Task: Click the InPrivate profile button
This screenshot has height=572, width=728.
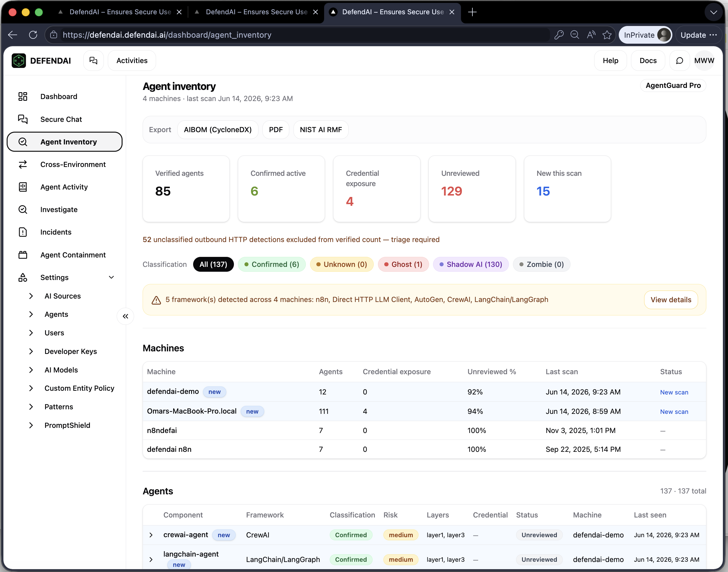Action: (x=645, y=35)
